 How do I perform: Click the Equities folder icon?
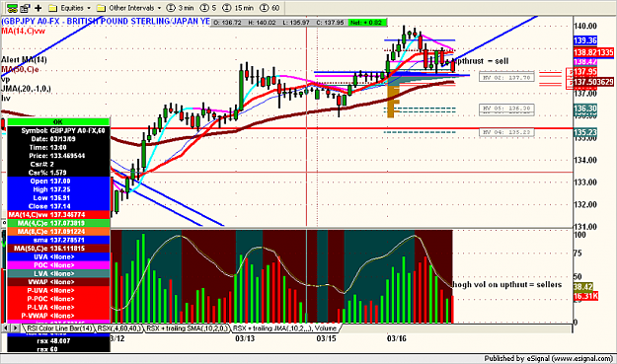pos(53,8)
